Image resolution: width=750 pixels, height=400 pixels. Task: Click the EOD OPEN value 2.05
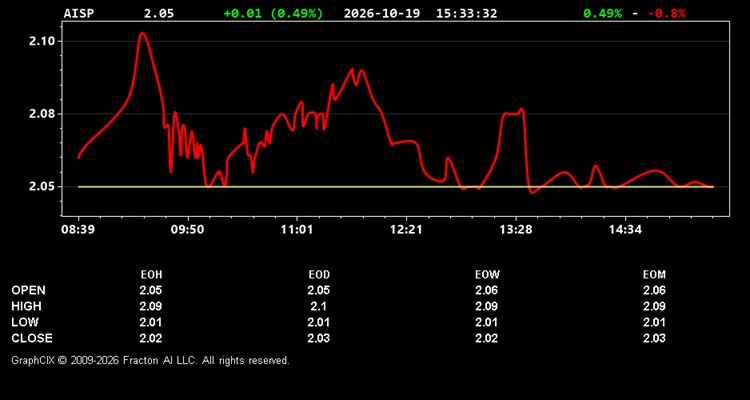pyautogui.click(x=319, y=290)
